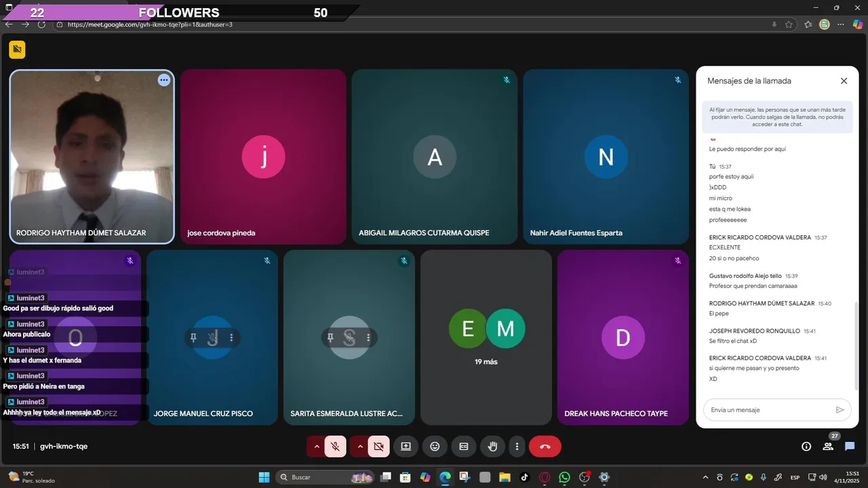Open more options three-dot menu in call bar
The image size is (868, 488).
coord(517,447)
